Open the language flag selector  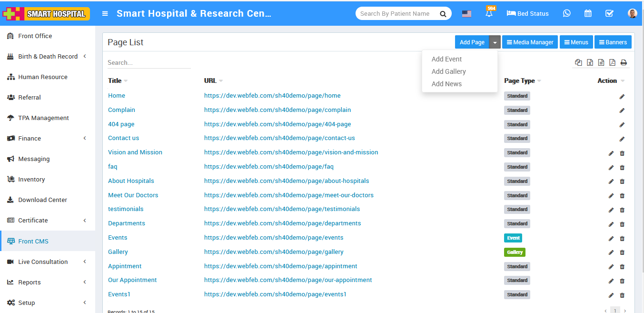(x=466, y=14)
